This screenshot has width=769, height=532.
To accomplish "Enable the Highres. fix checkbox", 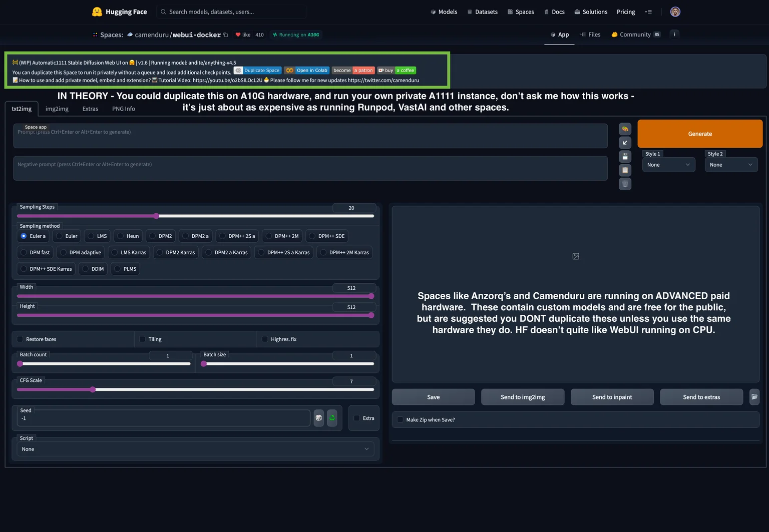I will pos(265,339).
